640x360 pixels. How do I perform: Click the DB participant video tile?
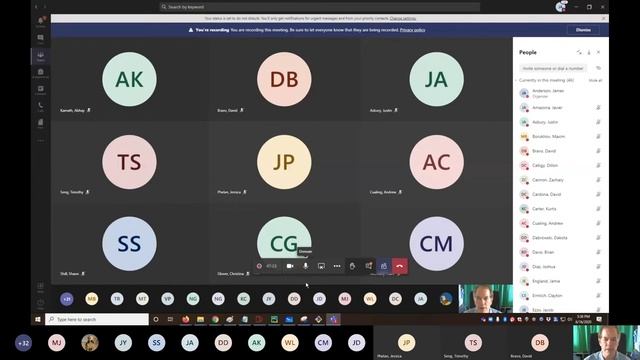(x=284, y=79)
